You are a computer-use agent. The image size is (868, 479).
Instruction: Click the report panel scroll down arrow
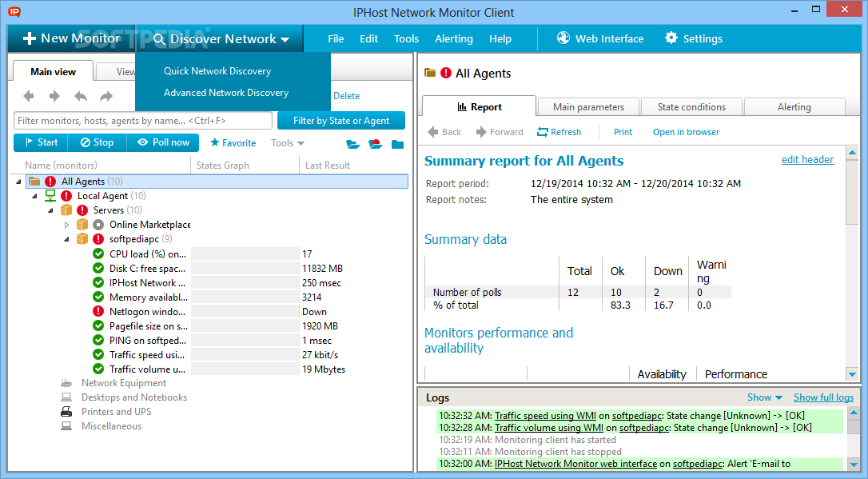click(853, 374)
